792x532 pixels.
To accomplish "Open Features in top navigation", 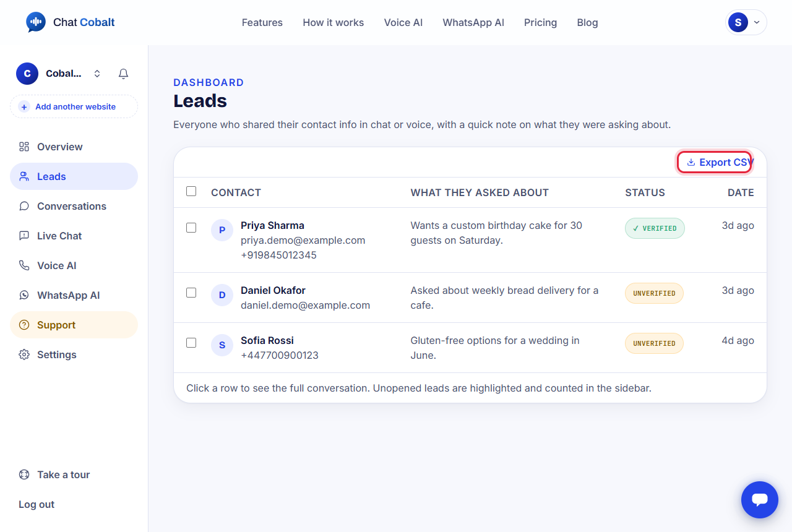I will click(262, 22).
